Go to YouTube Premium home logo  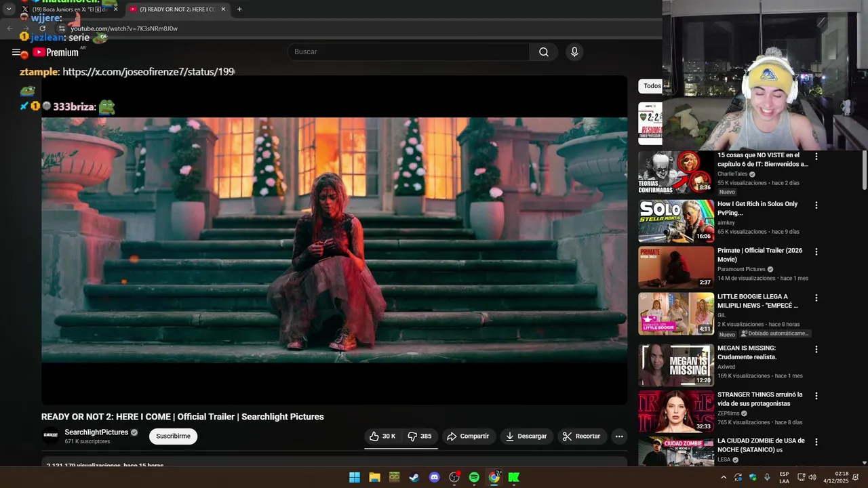pos(56,52)
